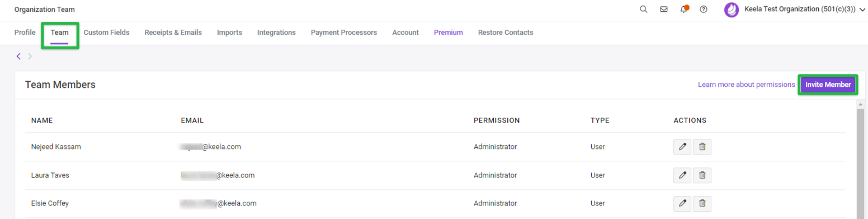This screenshot has height=219, width=868.
Task: Open the search icon in the top bar
Action: [x=643, y=9]
